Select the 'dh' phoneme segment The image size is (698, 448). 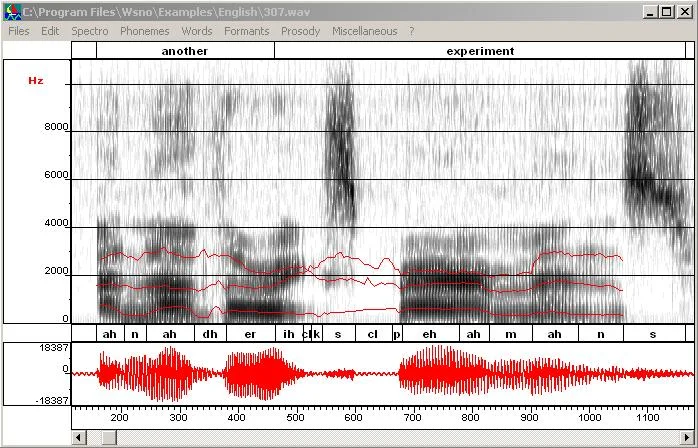pyautogui.click(x=210, y=334)
